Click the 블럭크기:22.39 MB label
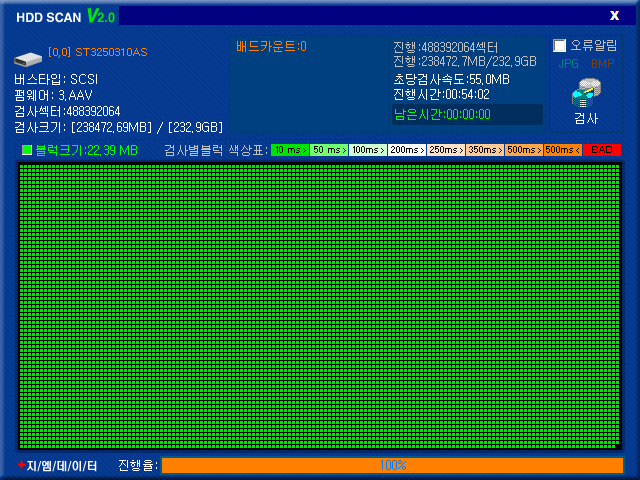Image resolution: width=640 pixels, height=480 pixels. tap(86, 150)
